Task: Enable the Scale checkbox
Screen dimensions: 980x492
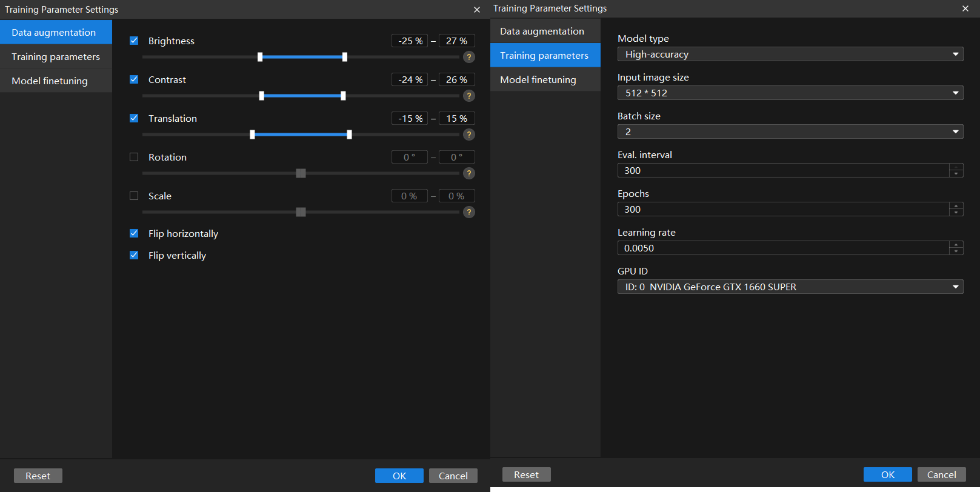Action: (x=134, y=196)
